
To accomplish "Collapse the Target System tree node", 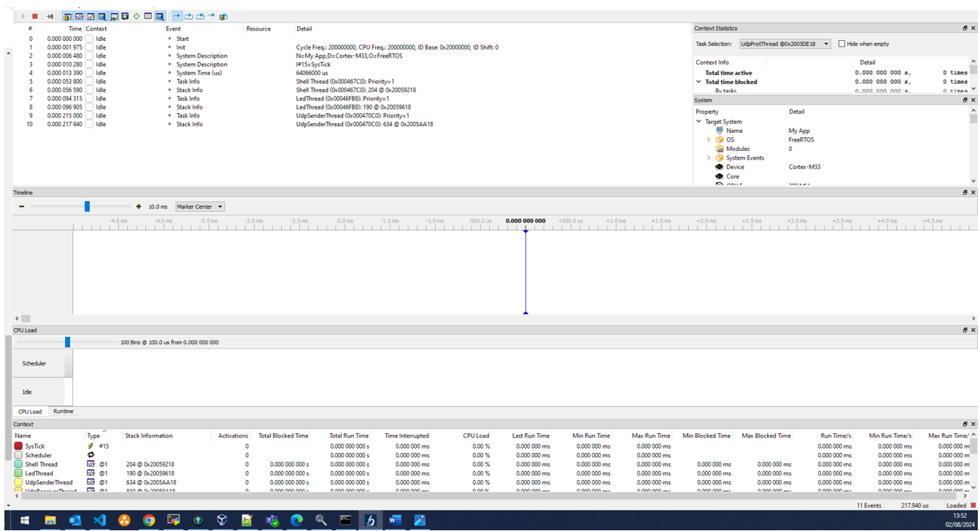I will click(698, 122).
